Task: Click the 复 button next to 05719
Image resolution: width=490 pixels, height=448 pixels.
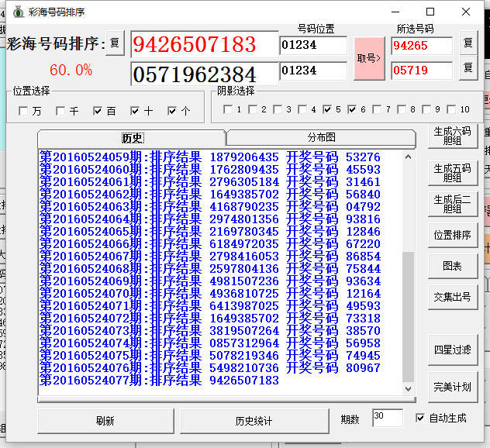Action: (468, 69)
